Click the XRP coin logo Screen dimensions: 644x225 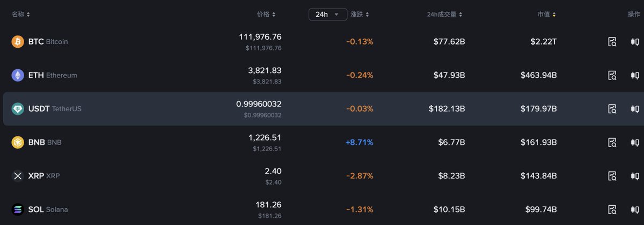coord(18,176)
